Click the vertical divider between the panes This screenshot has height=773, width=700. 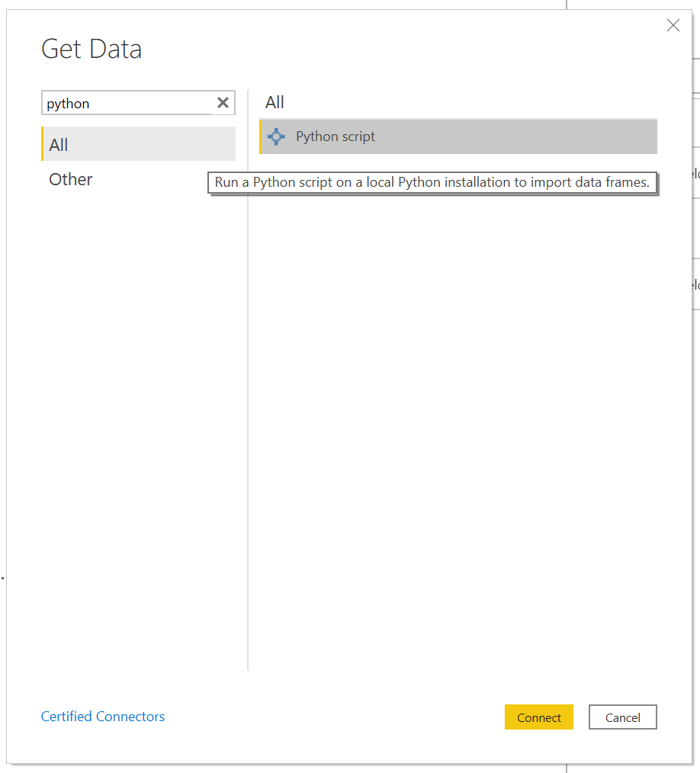pos(248,381)
